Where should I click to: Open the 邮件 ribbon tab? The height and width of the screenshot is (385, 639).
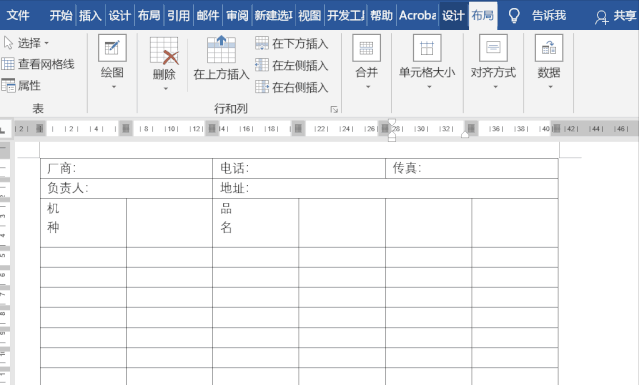[x=207, y=15]
